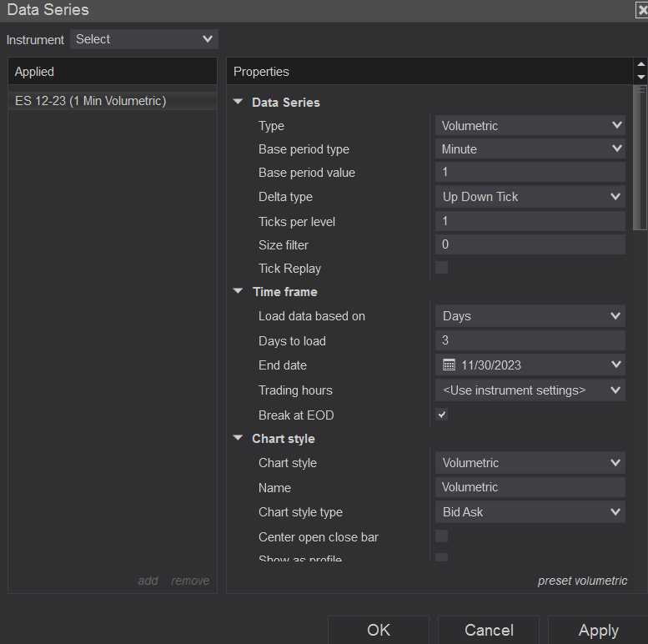This screenshot has width=648, height=644.
Task: Open the Delta type dropdown
Action: coord(530,197)
